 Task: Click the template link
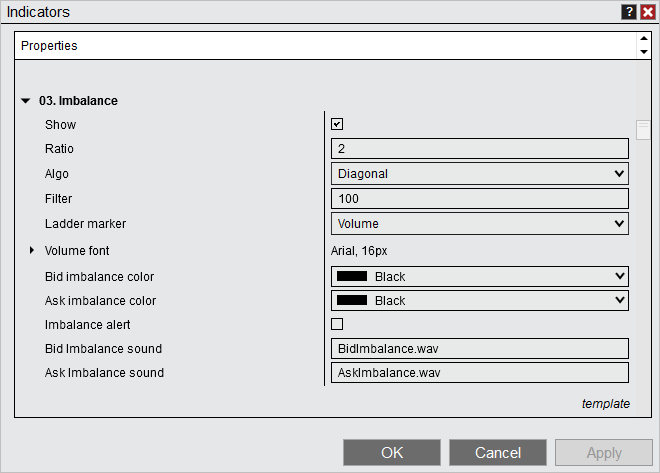click(x=606, y=404)
